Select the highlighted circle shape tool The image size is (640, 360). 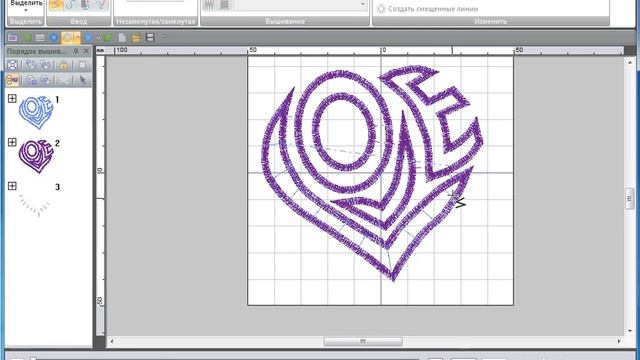point(67,38)
